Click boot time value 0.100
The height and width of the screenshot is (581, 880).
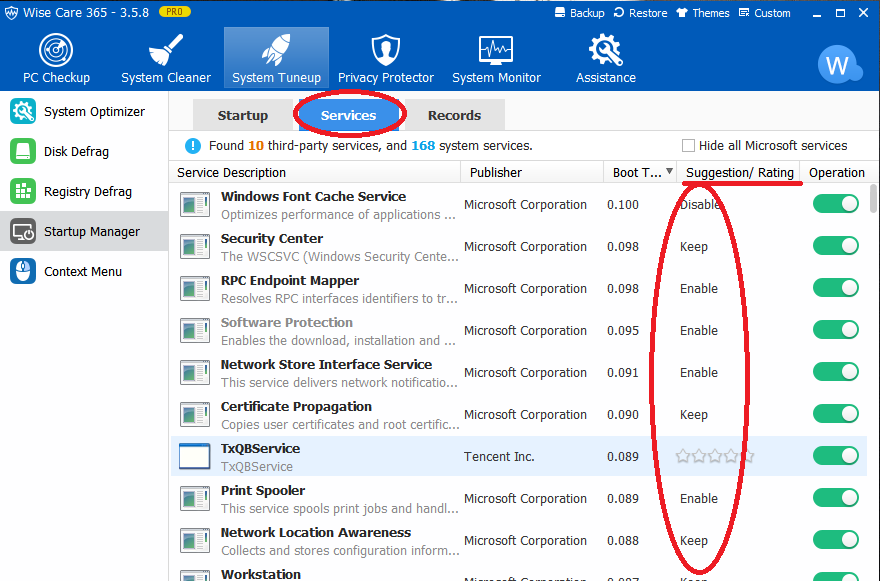(x=622, y=205)
